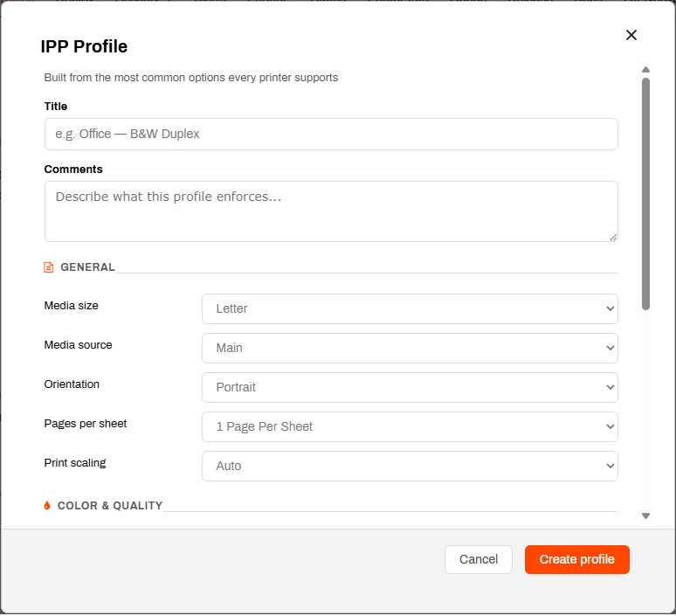Click the Color & Quality flame icon
The image size is (676, 616).
[x=47, y=506]
